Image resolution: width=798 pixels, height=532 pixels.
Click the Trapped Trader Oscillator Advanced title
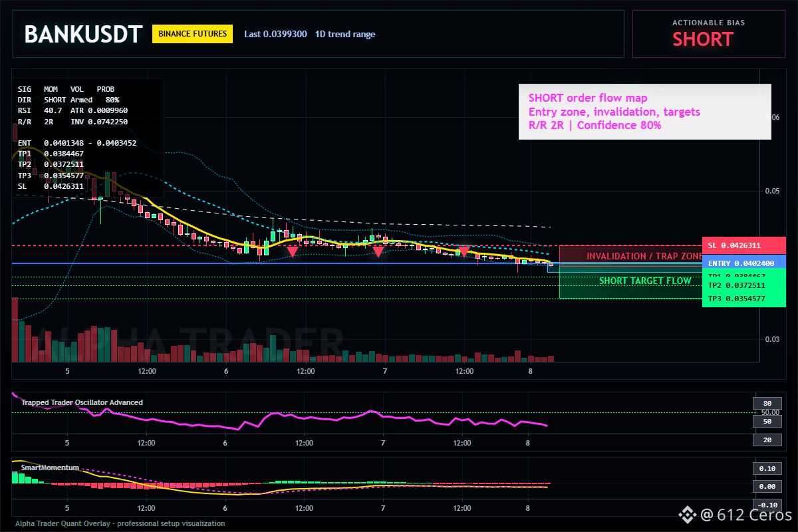82,402
